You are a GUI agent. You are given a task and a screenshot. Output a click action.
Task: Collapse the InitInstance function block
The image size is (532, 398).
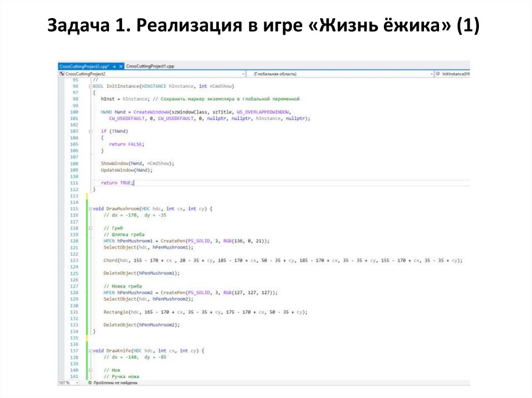pos(90,87)
